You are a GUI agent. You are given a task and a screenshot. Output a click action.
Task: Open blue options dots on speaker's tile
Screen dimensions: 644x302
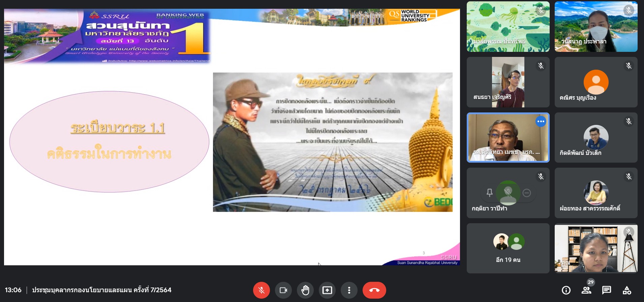pos(541,122)
